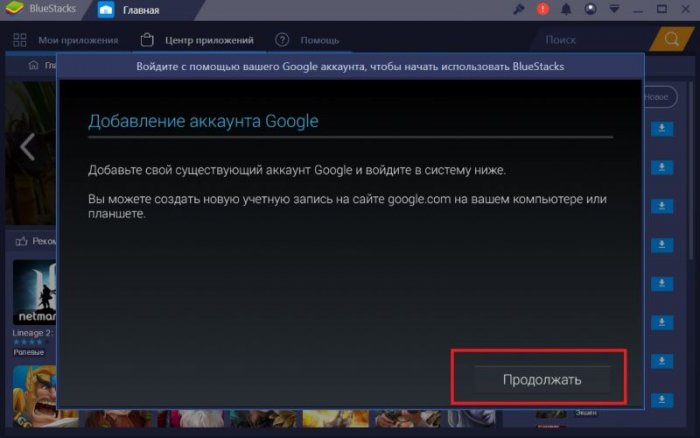Click the third download icon in right list

pyautogui.click(x=662, y=206)
